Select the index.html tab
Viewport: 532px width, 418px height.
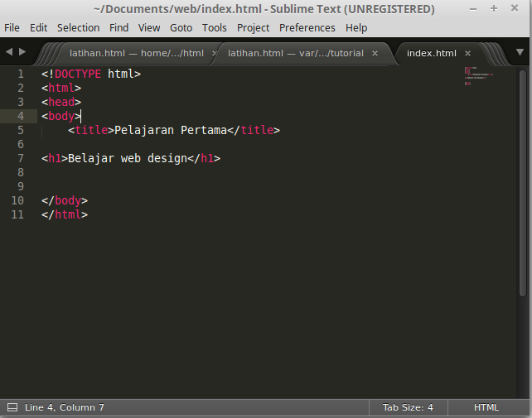[431, 53]
